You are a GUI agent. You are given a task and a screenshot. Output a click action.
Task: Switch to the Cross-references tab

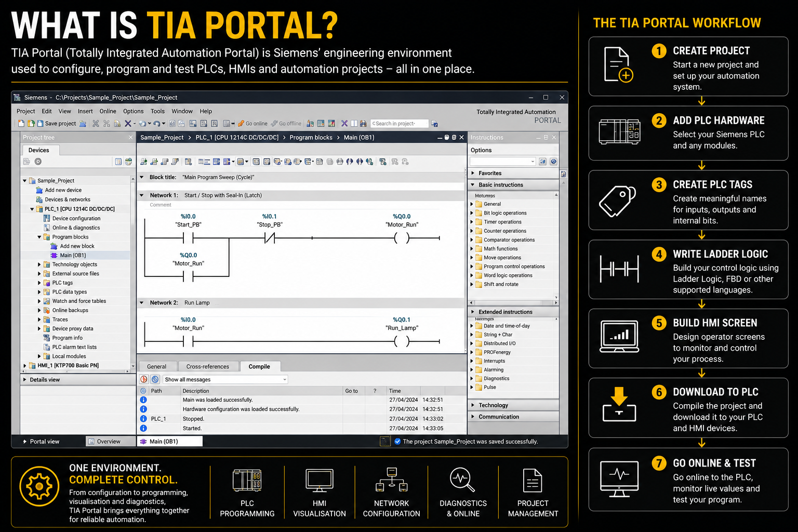coord(208,367)
